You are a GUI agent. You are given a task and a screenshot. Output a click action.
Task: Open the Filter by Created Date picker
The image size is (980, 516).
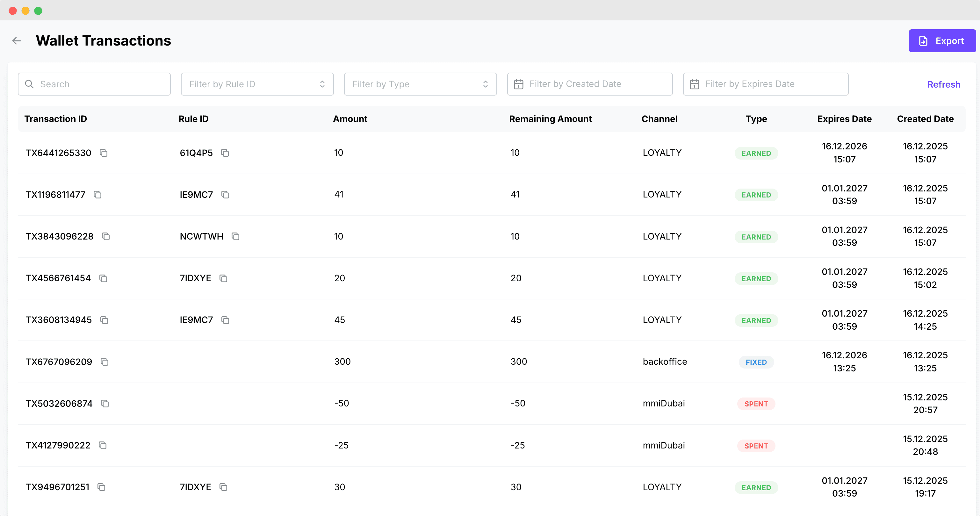(589, 84)
